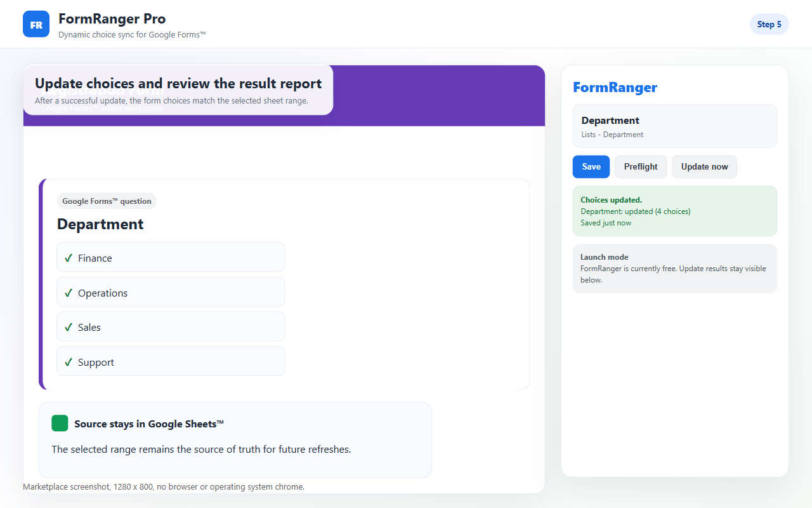812x508 pixels.
Task: Open the Department Lists card in sidebar
Action: 674,126
